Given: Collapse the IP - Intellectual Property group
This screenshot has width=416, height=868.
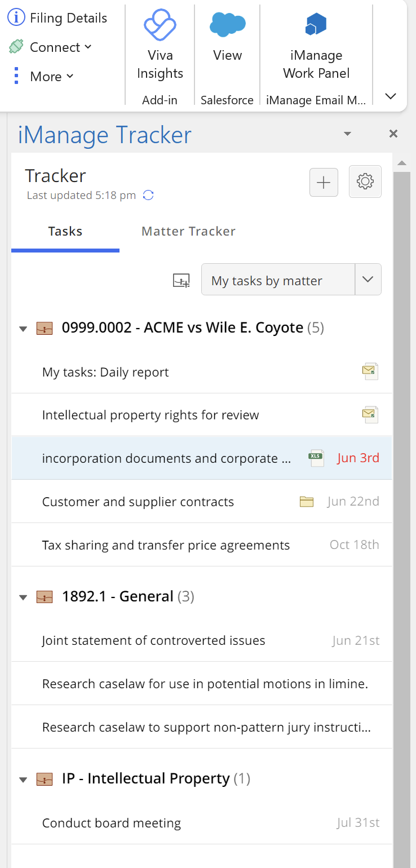Looking at the screenshot, I should 23,780.
